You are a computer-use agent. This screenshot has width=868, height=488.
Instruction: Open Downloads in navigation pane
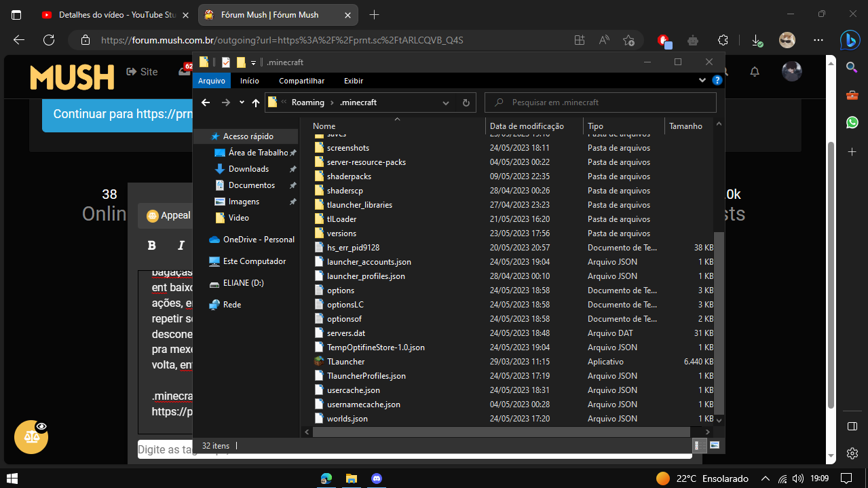[x=247, y=169]
